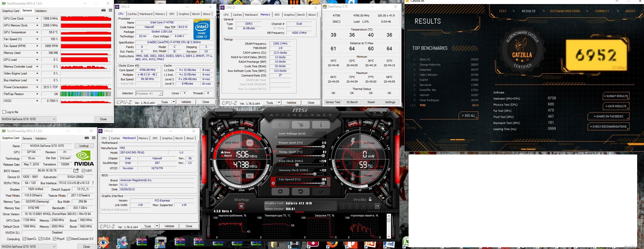
Task: Toggle Afterburner fan settings gear icon
Action: click(x=273, y=183)
